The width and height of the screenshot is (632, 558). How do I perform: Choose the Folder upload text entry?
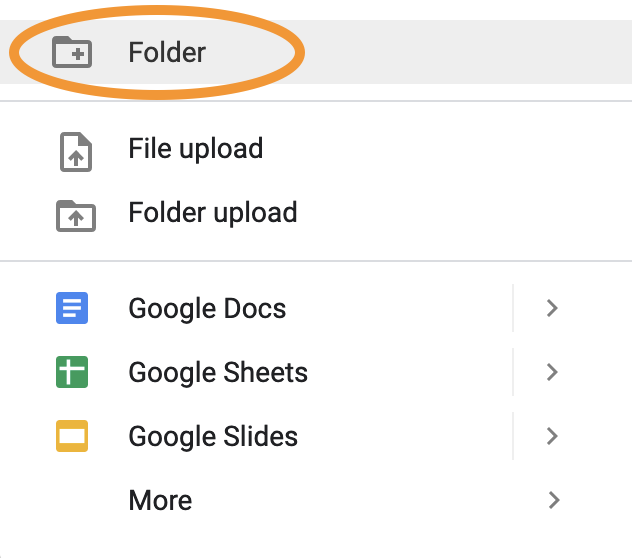(x=213, y=213)
